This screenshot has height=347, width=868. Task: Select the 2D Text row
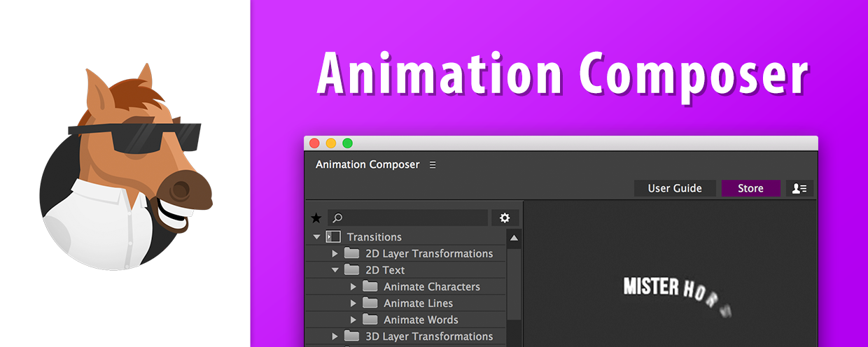406,270
